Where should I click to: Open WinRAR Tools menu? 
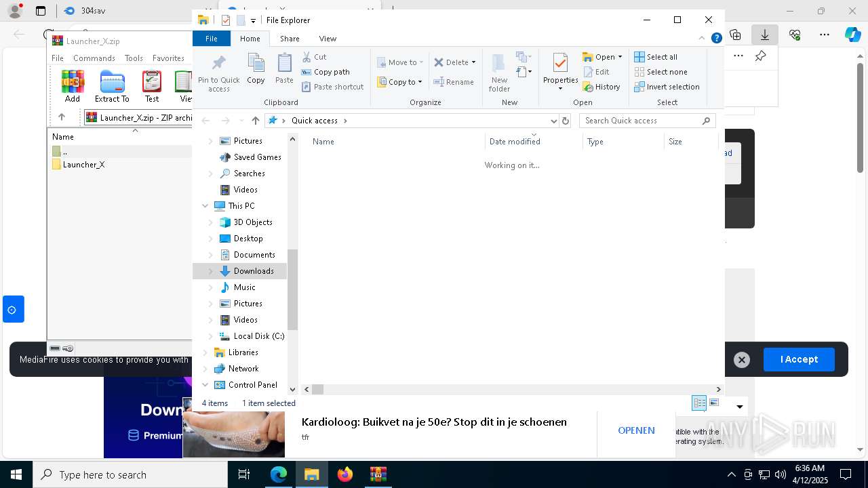click(x=134, y=58)
